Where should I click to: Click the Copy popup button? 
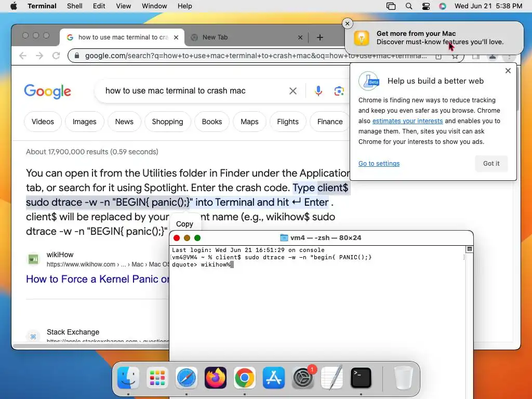(184, 224)
